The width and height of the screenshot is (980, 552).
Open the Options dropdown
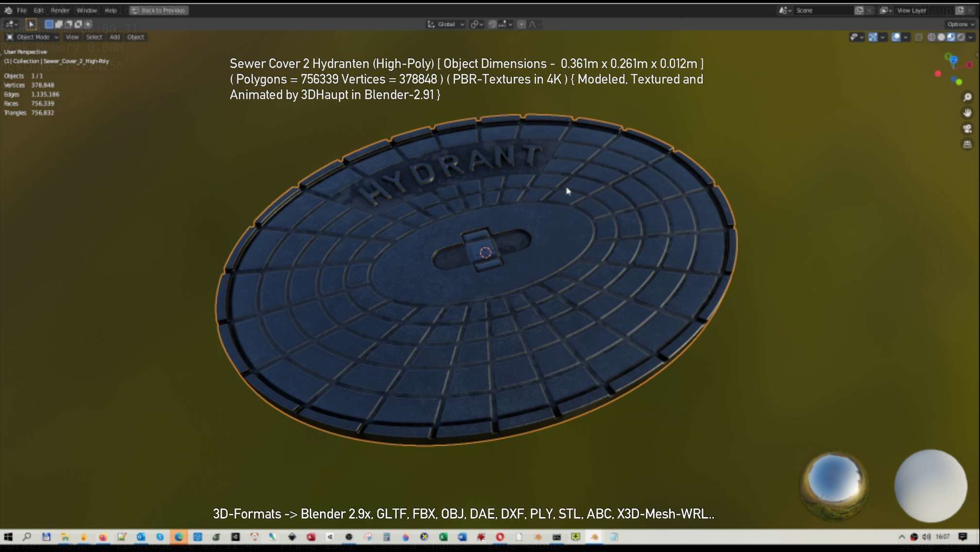pos(960,24)
